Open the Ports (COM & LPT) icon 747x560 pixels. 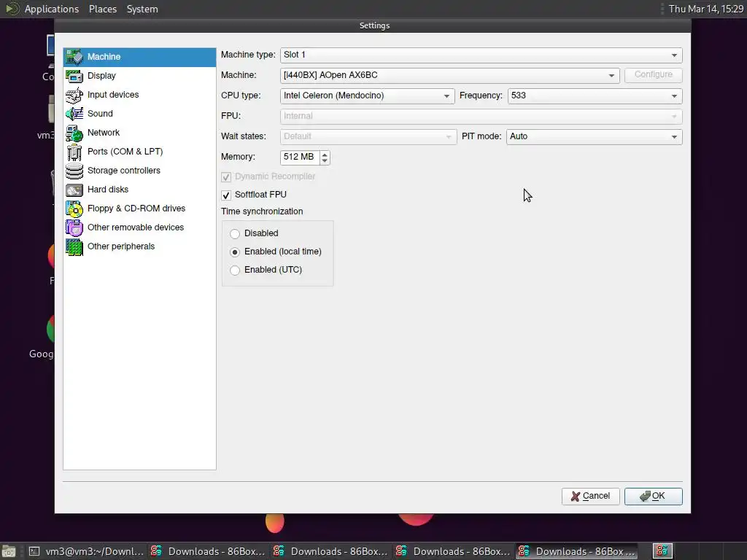(74, 152)
